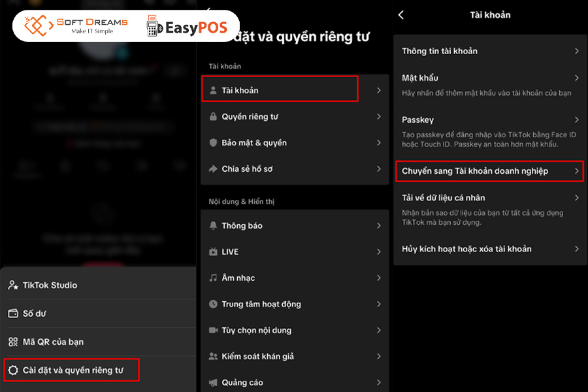Select the Tài khoản menu entry
Image resolution: width=588 pixels, height=392 pixels.
[x=280, y=90]
